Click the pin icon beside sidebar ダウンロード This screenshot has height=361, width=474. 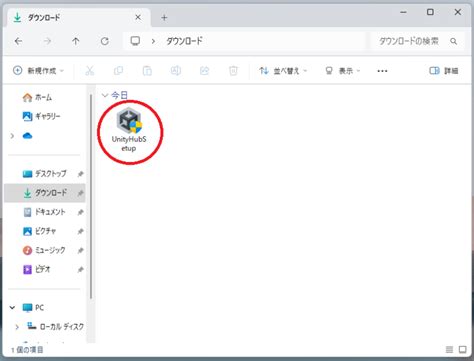pyautogui.click(x=80, y=193)
